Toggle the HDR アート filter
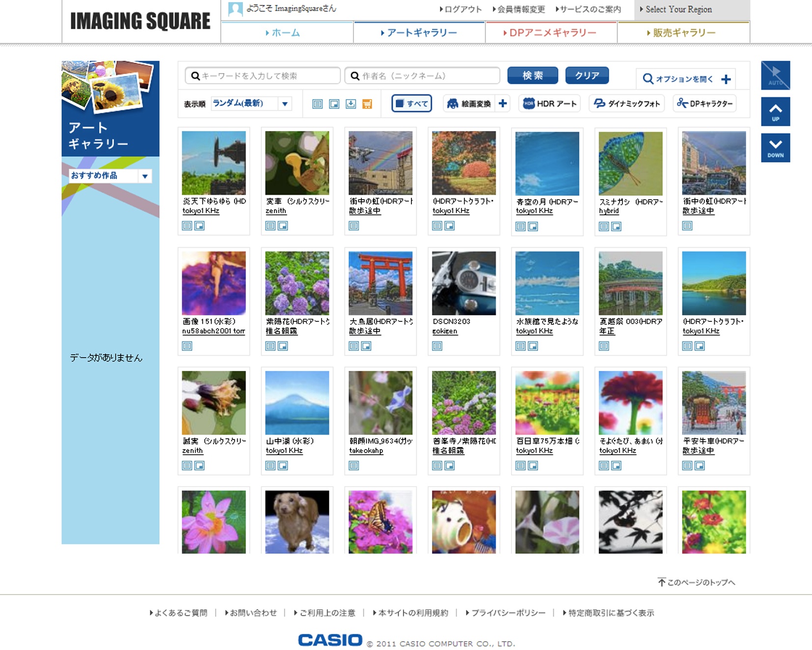Screen dimensions: 812x650 (550, 104)
